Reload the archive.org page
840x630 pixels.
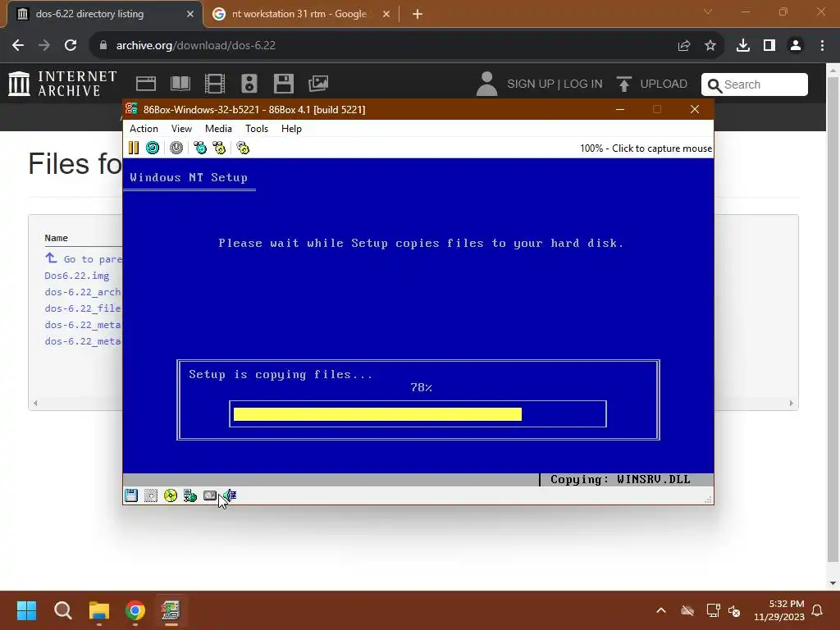(x=71, y=46)
